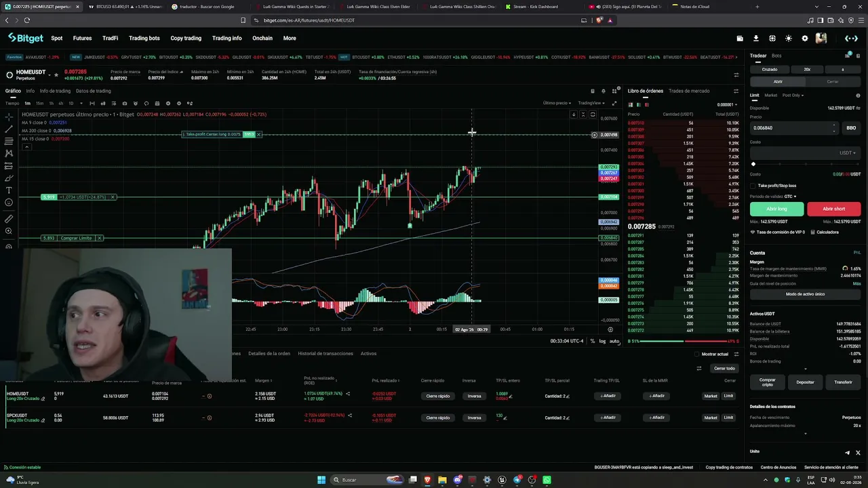Switch the chart to 15m timeframe

coord(39,103)
